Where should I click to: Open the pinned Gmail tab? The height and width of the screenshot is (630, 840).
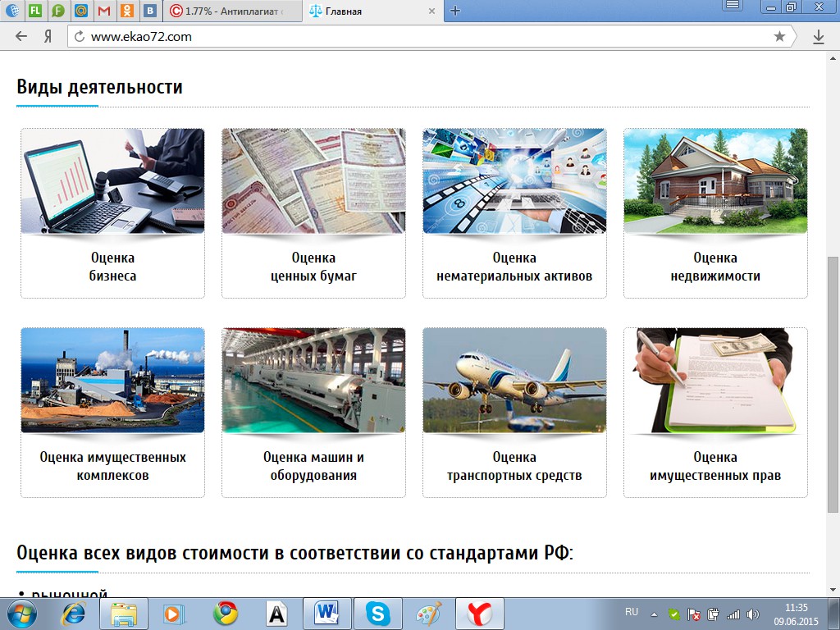[104, 10]
